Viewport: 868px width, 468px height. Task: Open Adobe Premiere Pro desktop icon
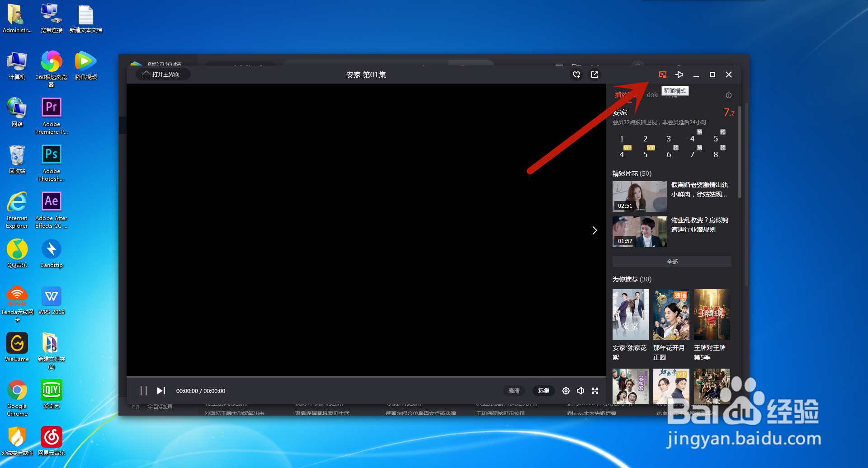click(52, 116)
